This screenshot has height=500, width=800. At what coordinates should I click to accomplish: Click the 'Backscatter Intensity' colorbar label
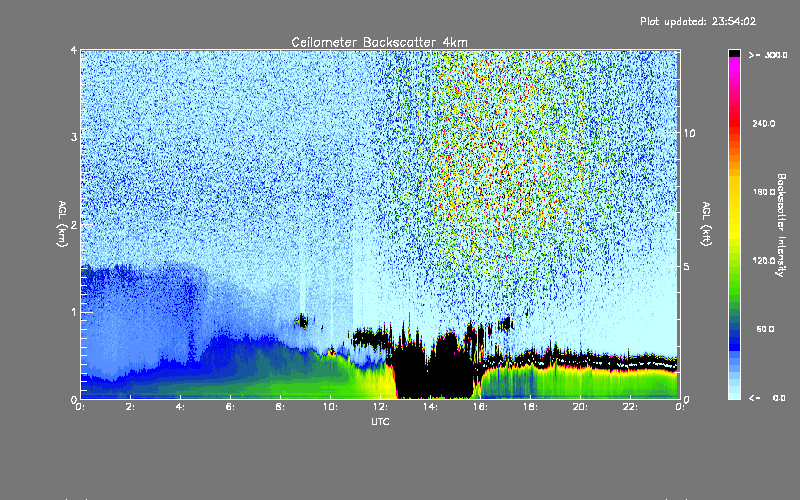click(781, 225)
